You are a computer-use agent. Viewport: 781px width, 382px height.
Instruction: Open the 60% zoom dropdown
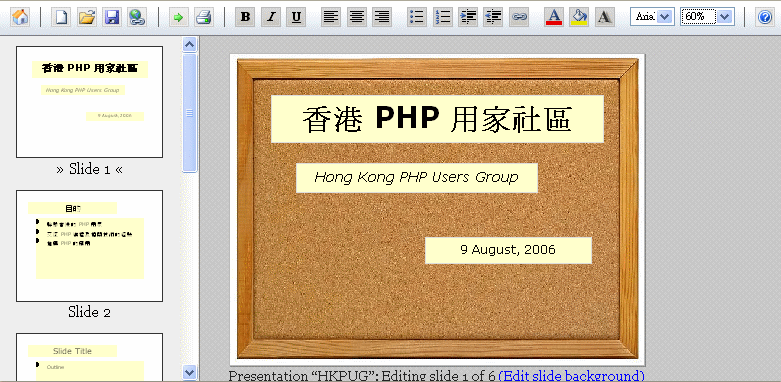coord(707,17)
